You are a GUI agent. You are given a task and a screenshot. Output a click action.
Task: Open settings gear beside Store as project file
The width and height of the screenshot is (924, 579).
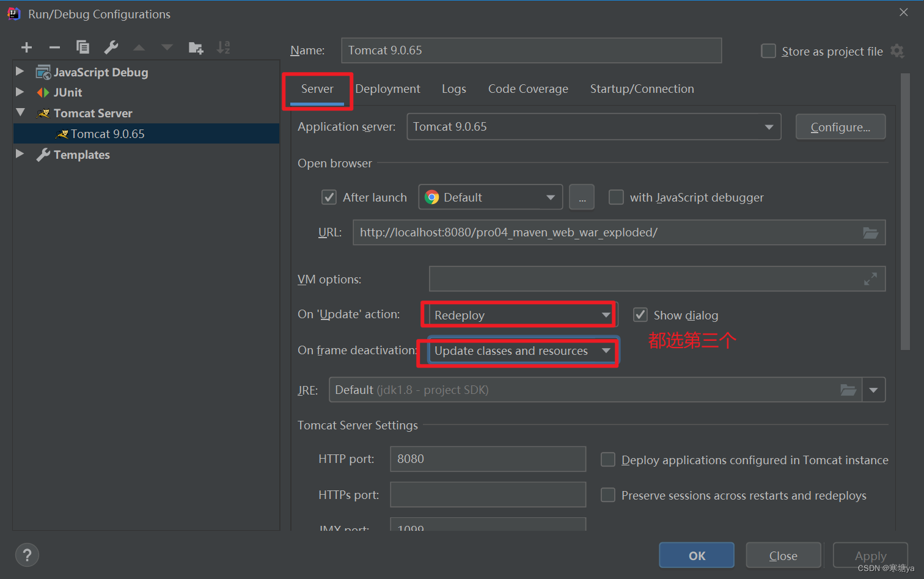click(897, 51)
